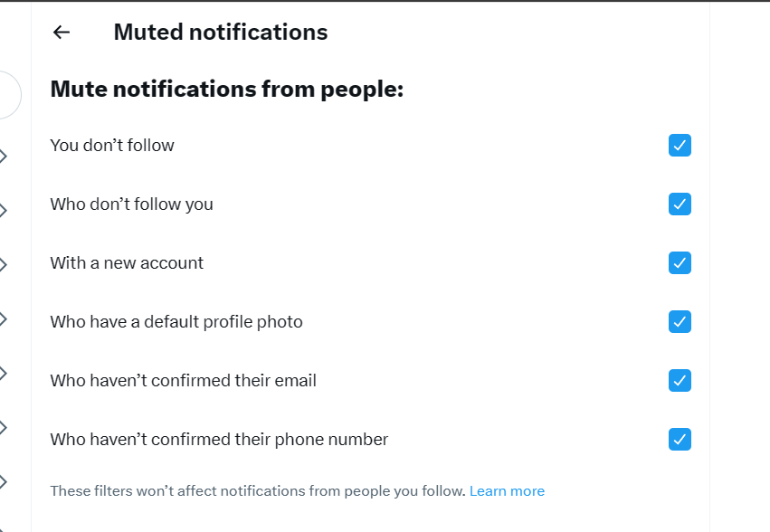
Task: Expand left-edge chevron beside "With a new account"
Action: 3,265
